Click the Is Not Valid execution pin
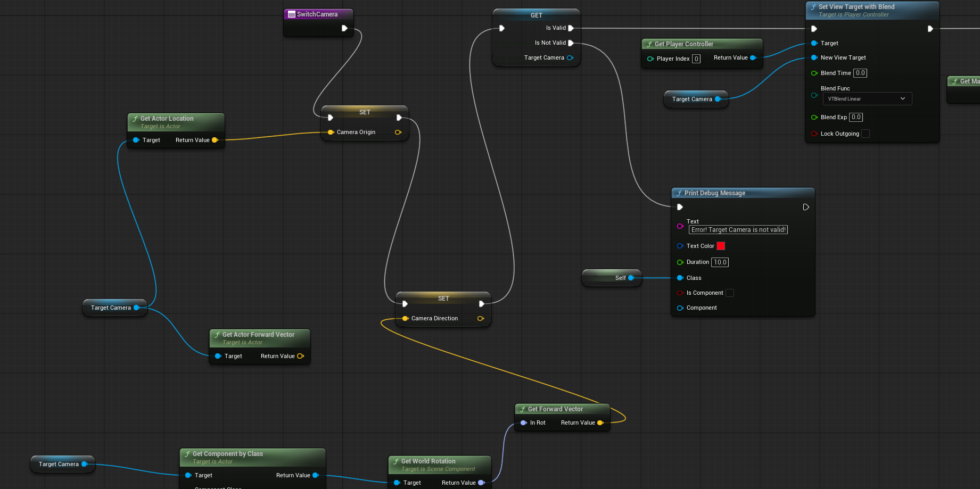 (571, 43)
